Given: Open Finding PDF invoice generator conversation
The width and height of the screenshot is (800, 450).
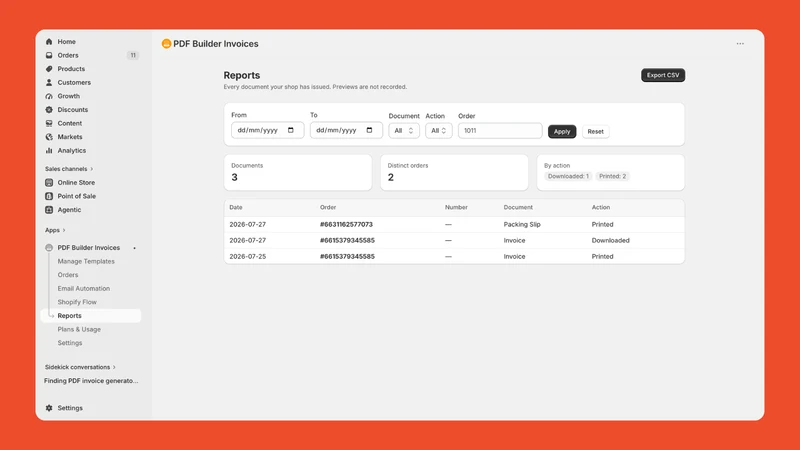Looking at the screenshot, I should (x=91, y=381).
